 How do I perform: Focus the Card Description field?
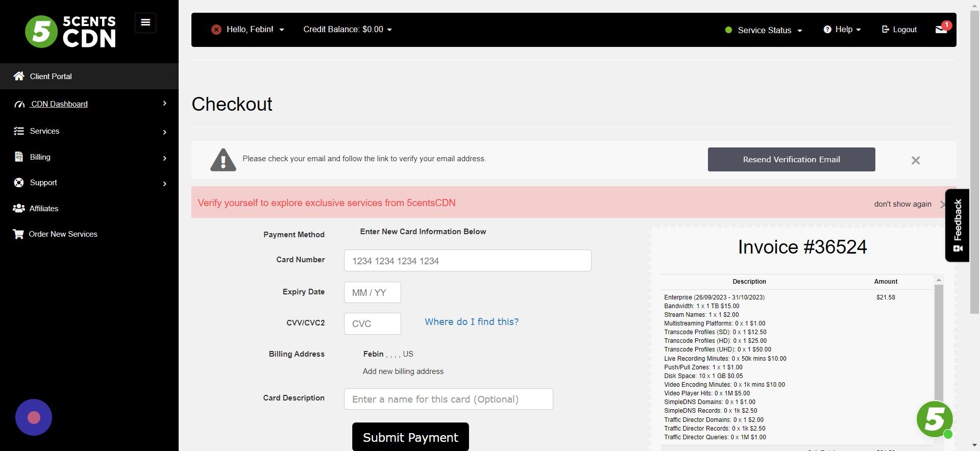449,399
